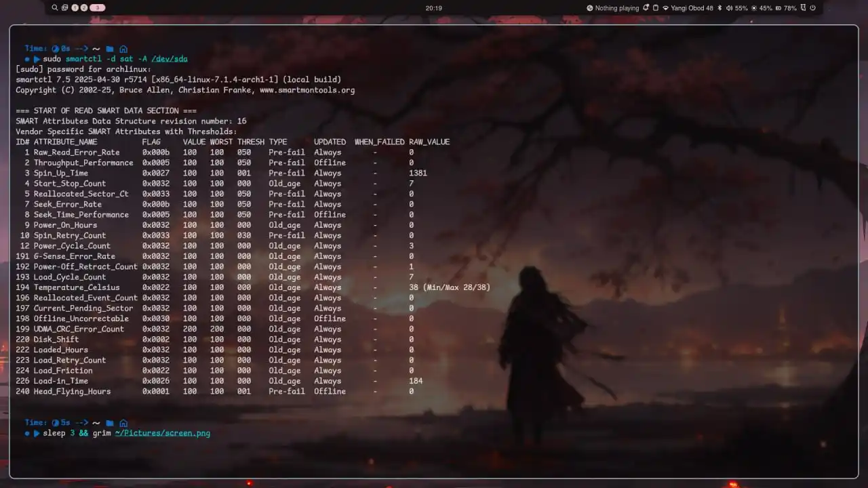Click the WHEN_FAILED column header

380,142
